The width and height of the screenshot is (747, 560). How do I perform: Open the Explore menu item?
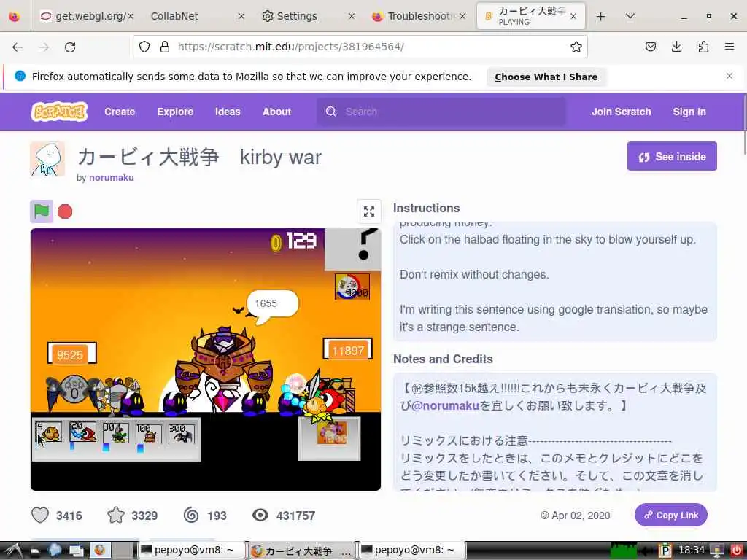point(175,112)
